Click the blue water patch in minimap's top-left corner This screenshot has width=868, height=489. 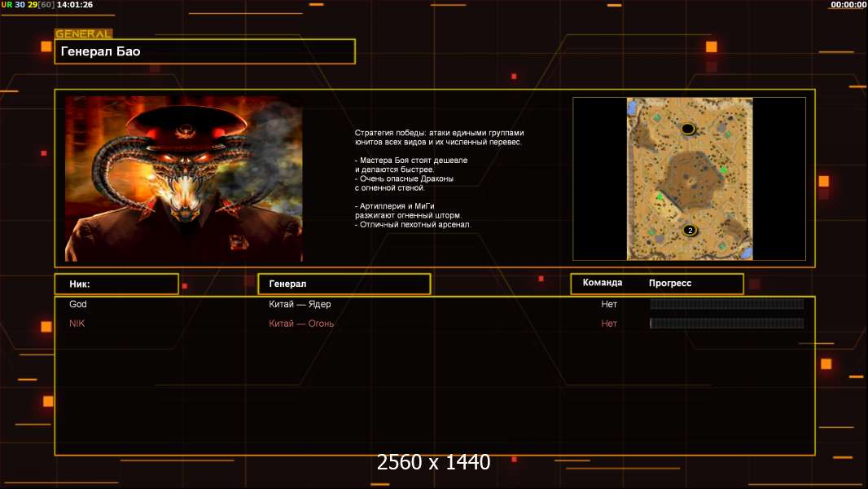click(632, 108)
